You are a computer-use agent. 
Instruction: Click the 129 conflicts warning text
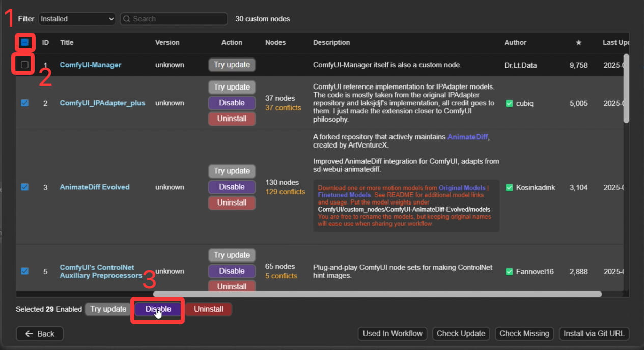[x=285, y=192]
